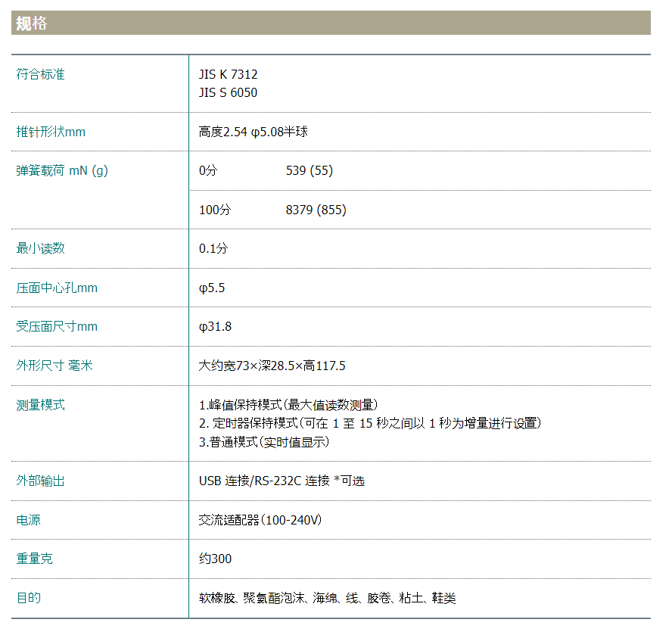672x635 pixels.
Task: Click the 峰值保持模式 measurement mode line
Action: (288, 405)
